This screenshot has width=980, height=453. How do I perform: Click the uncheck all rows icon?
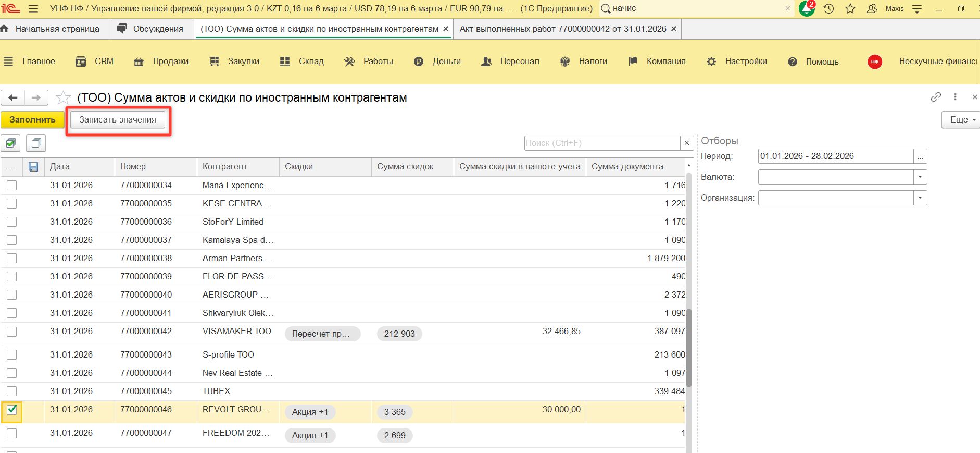point(36,143)
